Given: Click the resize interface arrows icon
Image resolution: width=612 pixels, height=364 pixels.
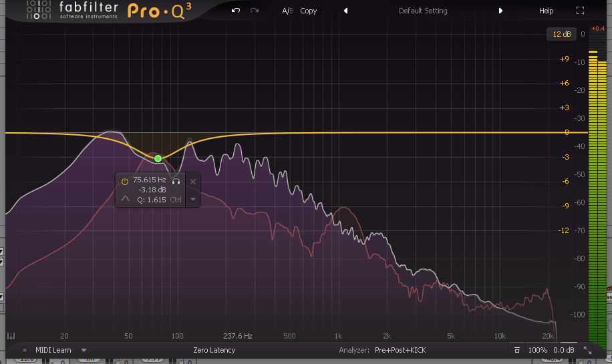Looking at the screenshot, I should 587,351.
